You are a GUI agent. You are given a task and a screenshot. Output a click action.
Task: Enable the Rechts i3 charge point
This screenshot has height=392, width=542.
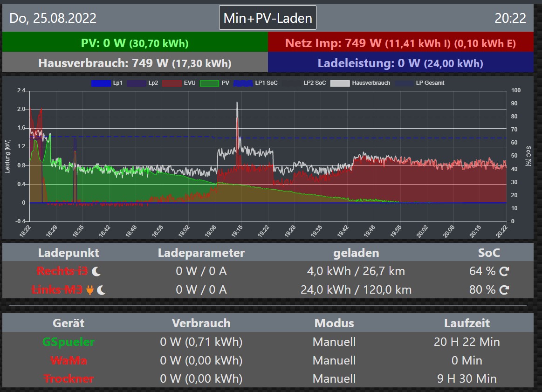[x=62, y=271]
